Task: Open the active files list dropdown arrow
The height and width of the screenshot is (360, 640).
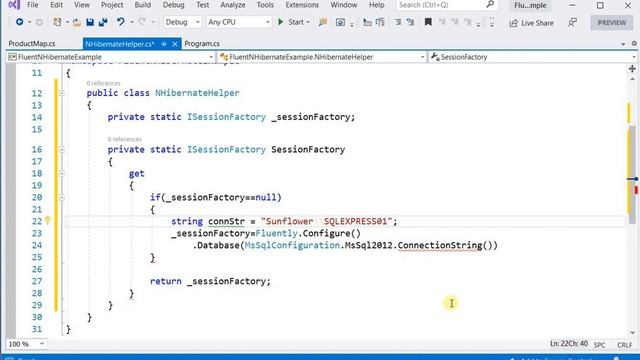Action: pos(623,44)
